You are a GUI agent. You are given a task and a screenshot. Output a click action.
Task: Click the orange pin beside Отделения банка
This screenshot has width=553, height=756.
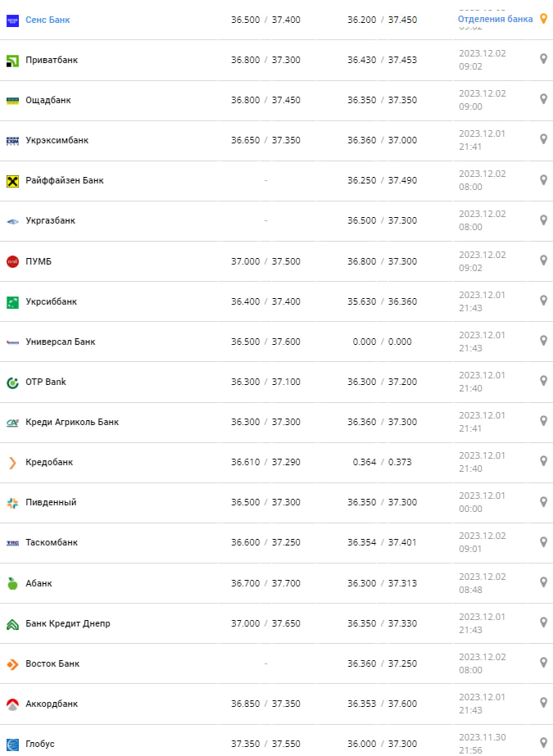[542, 18]
